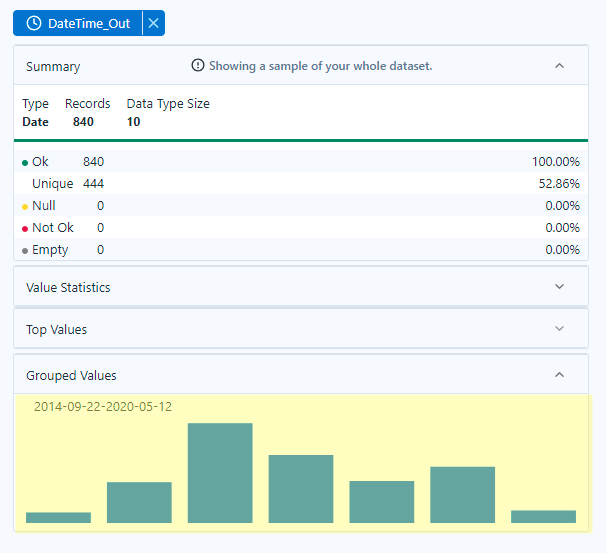Click the tallest histogram bar
Viewport: 606px width, 553px height.
click(220, 472)
